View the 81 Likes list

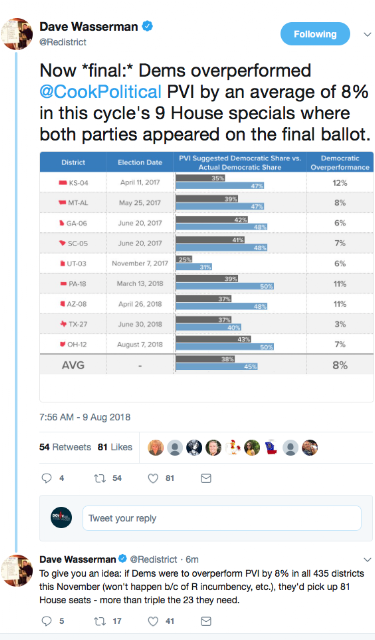tap(115, 447)
